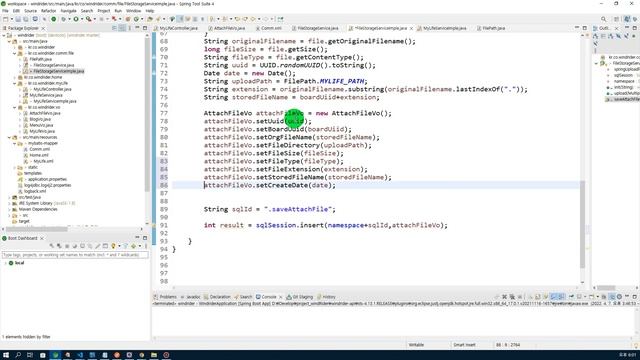Click line number 89 in the editor gutter
Screen dimensions: 640x360
tap(164, 209)
